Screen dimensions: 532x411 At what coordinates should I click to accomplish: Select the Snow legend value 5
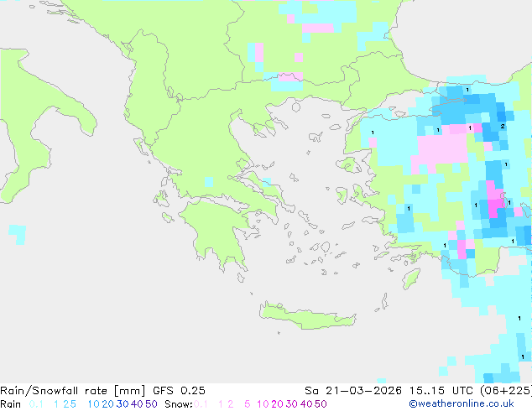click(248, 404)
